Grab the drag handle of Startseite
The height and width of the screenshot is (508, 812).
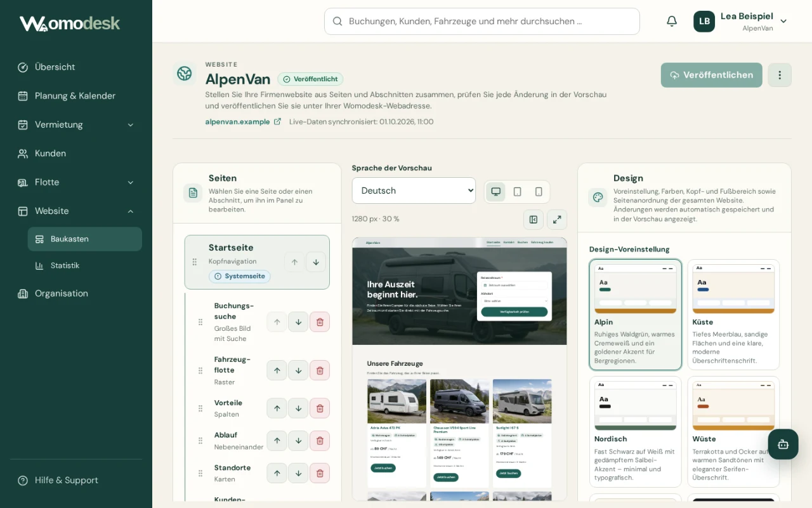[x=195, y=262]
